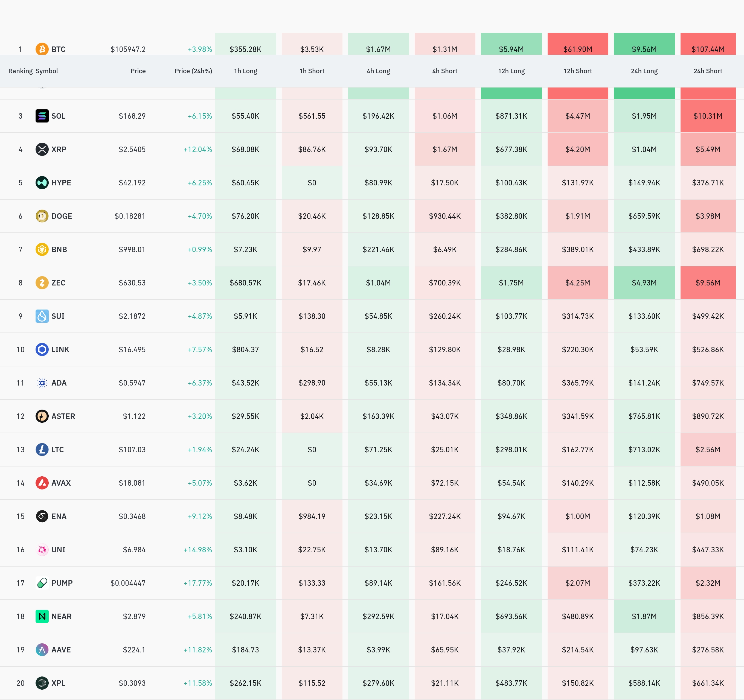Click the Chainlink LINK icon
Viewport: 744px width, 700px height.
coord(42,349)
